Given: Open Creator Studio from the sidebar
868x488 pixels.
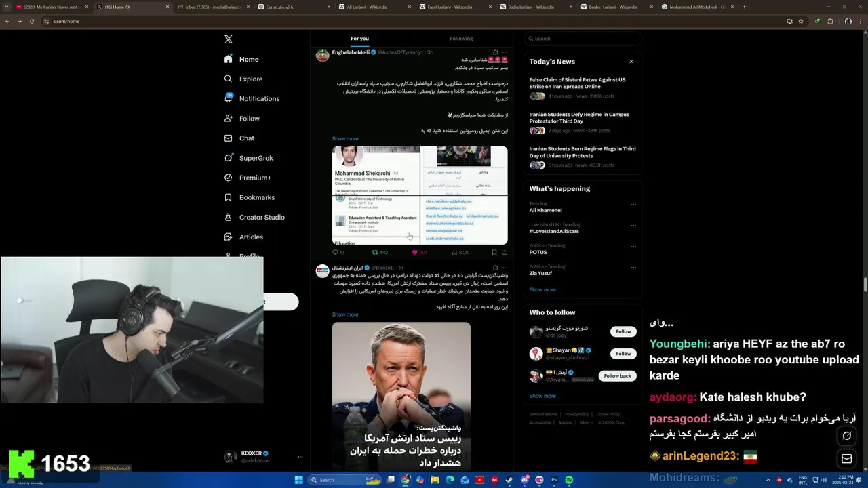Looking at the screenshot, I should (254, 217).
